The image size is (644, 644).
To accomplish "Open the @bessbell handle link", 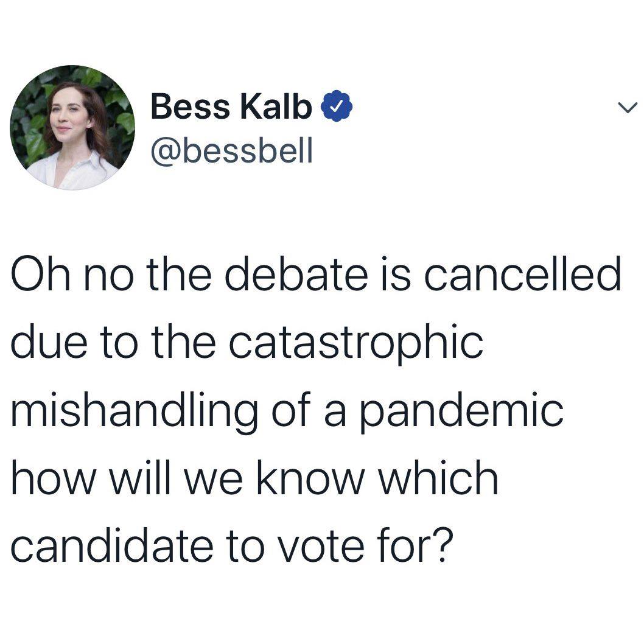I will [230, 152].
